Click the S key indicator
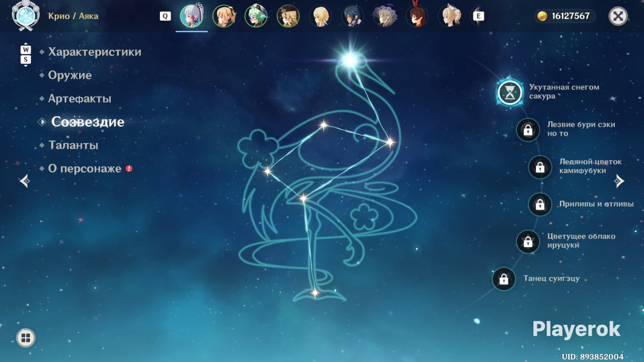The width and height of the screenshot is (644, 362). tap(26, 60)
